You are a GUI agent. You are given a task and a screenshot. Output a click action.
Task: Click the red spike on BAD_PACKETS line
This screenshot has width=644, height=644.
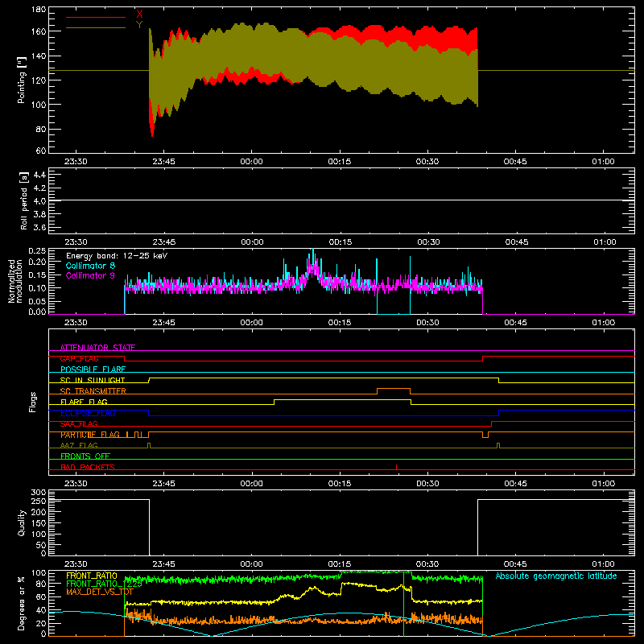tap(396, 467)
